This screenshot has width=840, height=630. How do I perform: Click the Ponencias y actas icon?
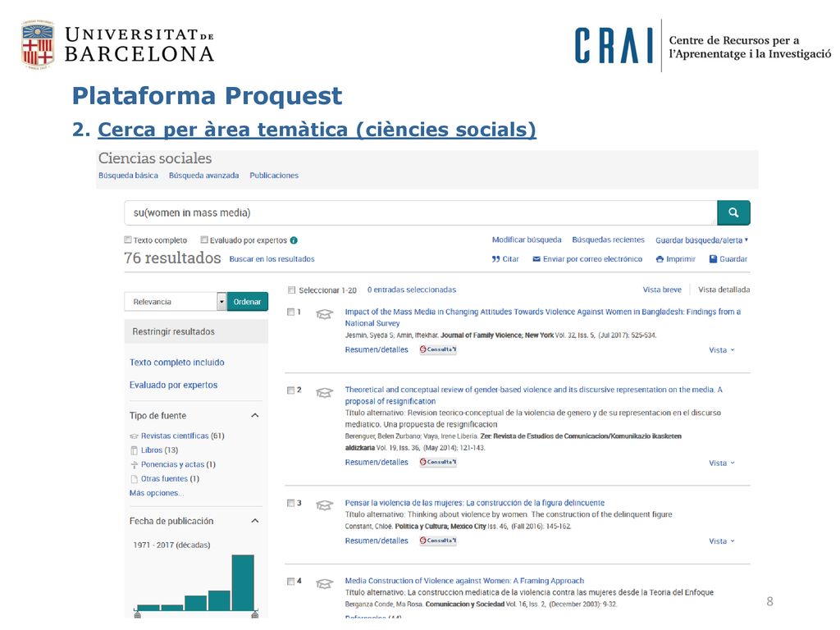click(x=134, y=464)
